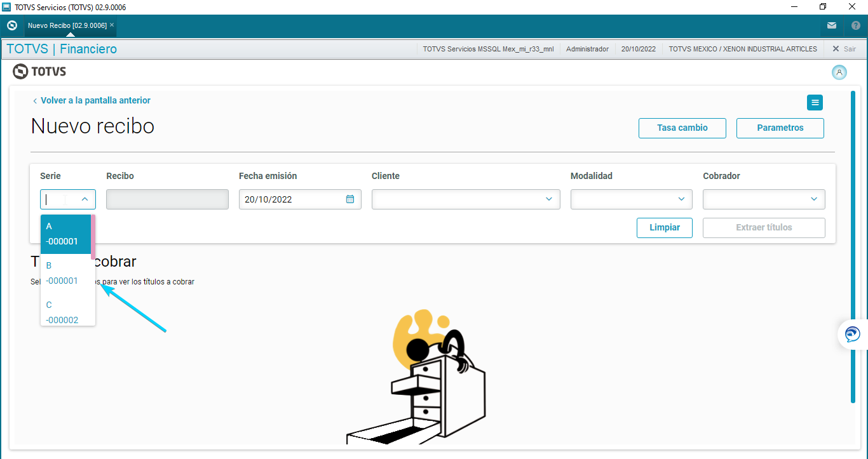The width and height of the screenshot is (868, 459).
Task: Expand the Cliente dropdown
Action: [466, 199]
